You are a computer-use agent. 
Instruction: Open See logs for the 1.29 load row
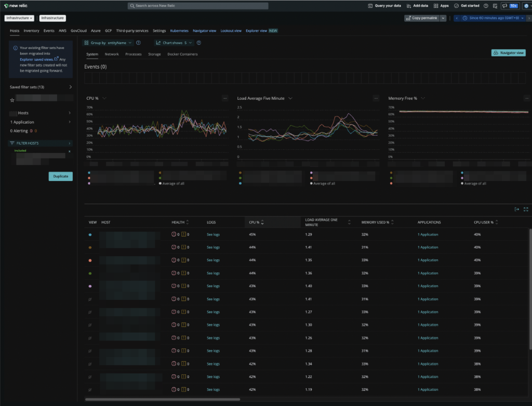click(x=213, y=234)
